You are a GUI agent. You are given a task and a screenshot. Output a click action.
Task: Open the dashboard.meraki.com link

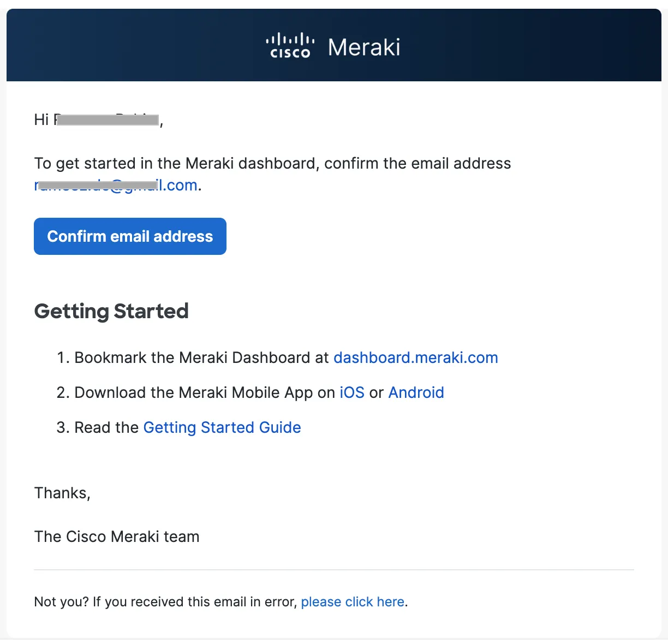[416, 358]
